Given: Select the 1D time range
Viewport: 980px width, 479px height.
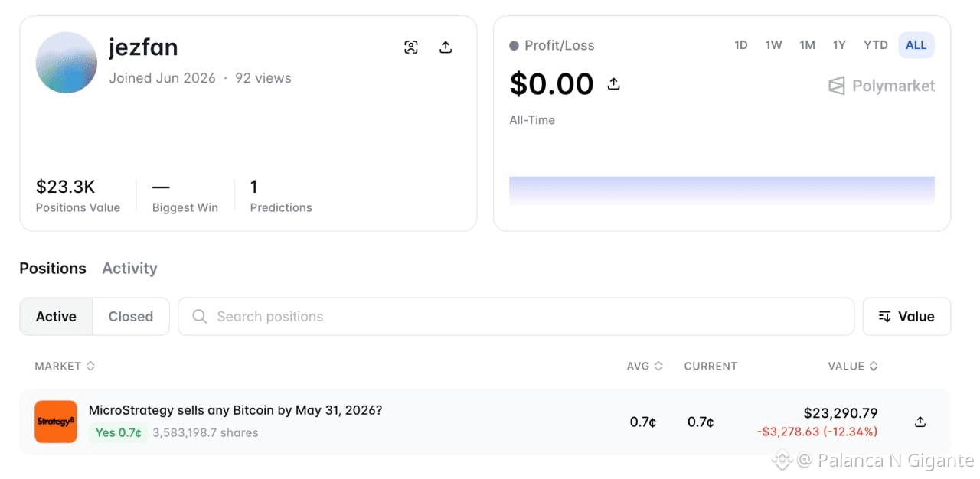Looking at the screenshot, I should coord(740,45).
